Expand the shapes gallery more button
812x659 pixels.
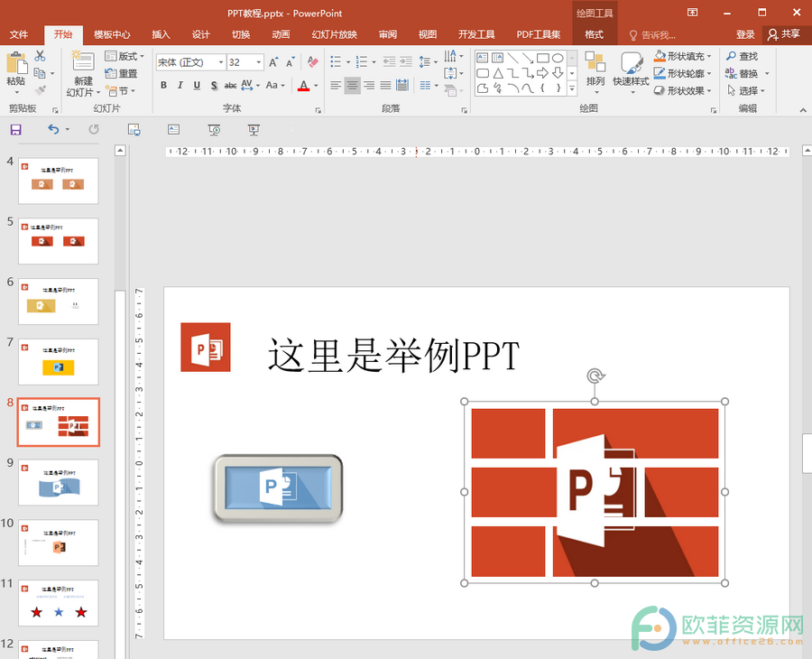(572, 89)
